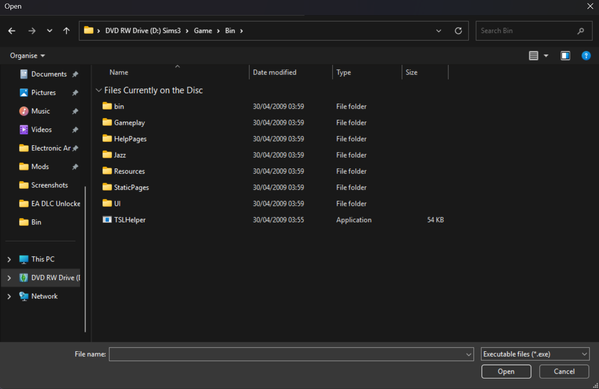Open the Gameplay folder
This screenshot has width=599, height=389.
point(129,123)
